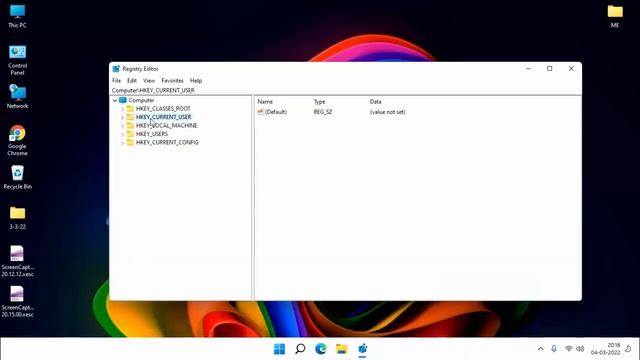Screen dimensions: 640x360
Task: Select the HKEY_USERS key
Action: (152, 134)
